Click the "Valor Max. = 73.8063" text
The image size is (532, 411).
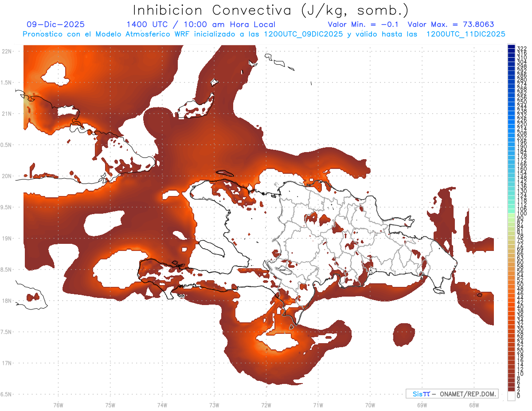[451, 25]
